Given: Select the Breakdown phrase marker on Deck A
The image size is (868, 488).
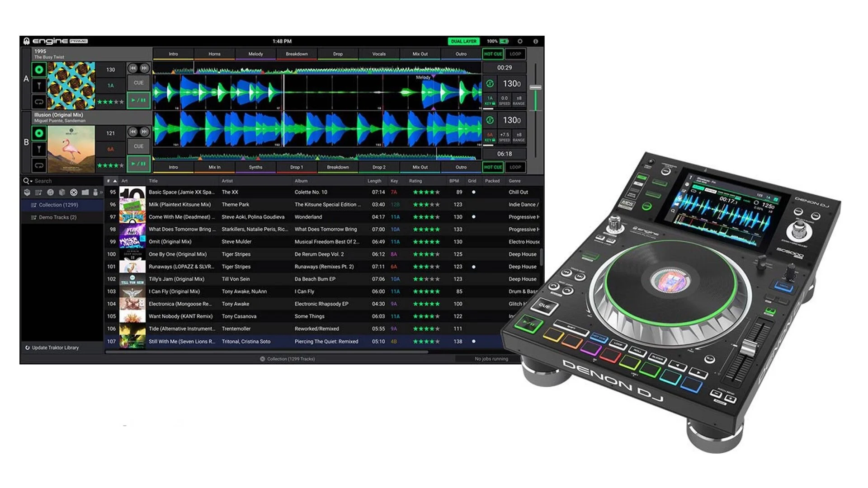Looking at the screenshot, I should [297, 54].
